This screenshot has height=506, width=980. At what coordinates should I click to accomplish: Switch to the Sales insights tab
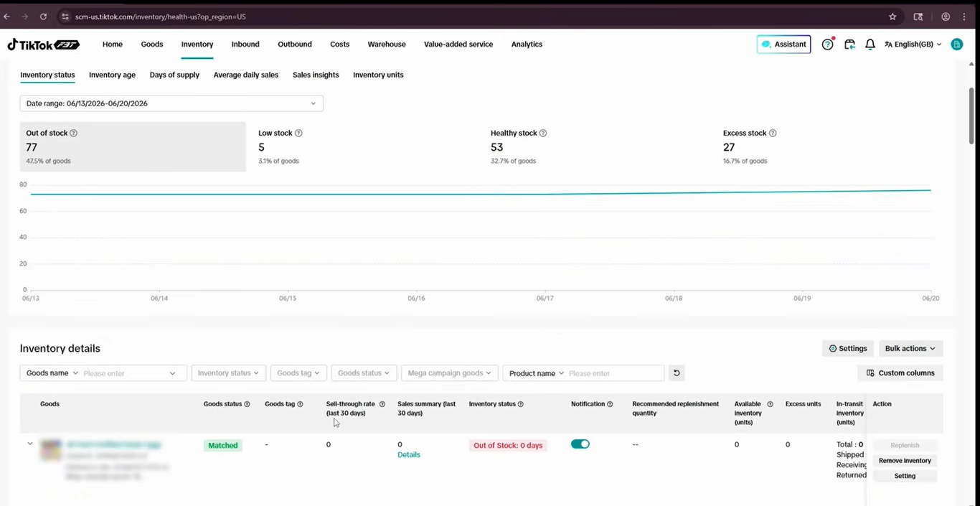tap(316, 75)
